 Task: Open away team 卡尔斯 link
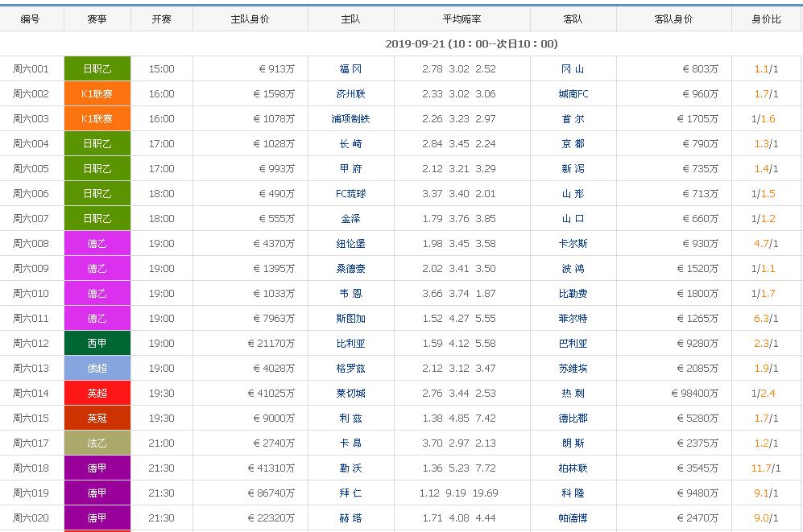[573, 244]
